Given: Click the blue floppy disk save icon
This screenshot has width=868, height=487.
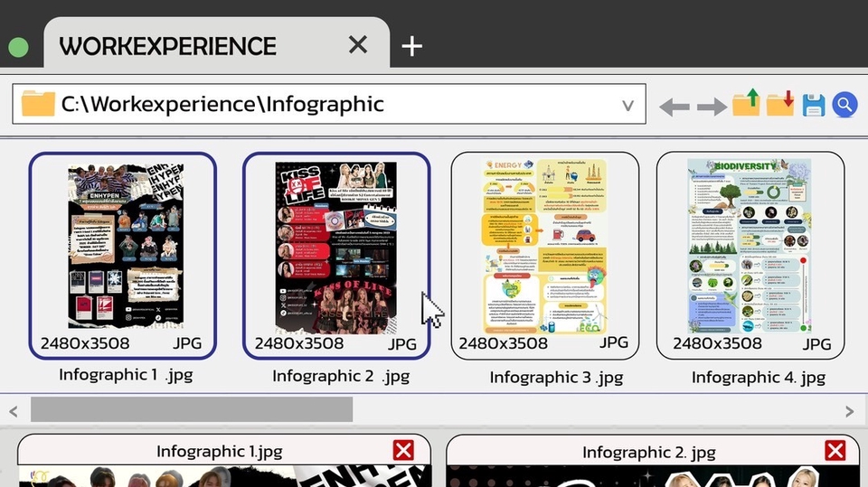Looking at the screenshot, I should click(x=813, y=105).
